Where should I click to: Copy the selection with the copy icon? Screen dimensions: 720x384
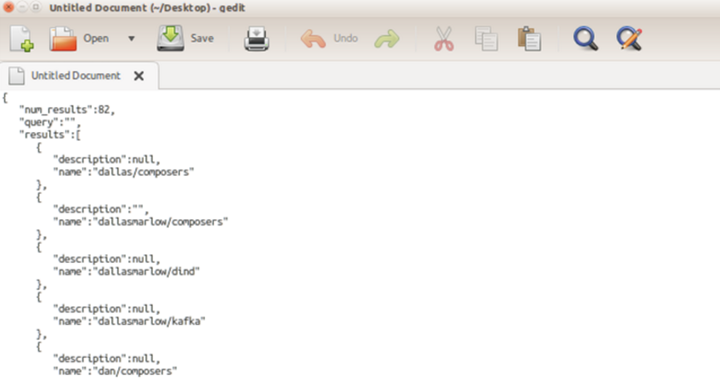pyautogui.click(x=486, y=39)
